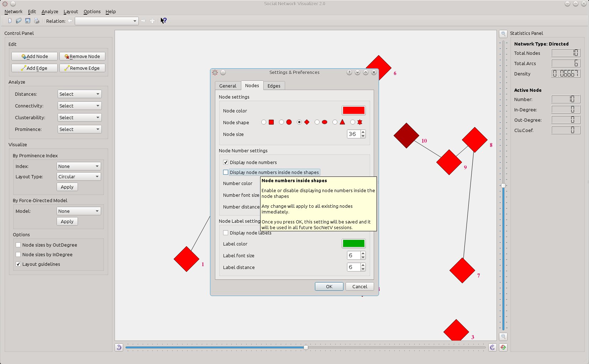Click red diamond node 7 on canvas

[x=462, y=270]
